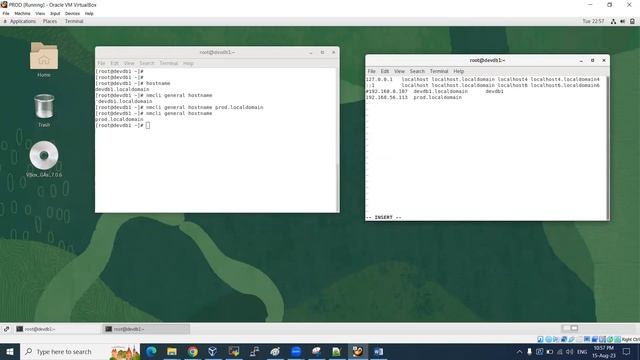Open Terminal menu in the nmcli terminal window
640x360 pixels.
(169, 63)
